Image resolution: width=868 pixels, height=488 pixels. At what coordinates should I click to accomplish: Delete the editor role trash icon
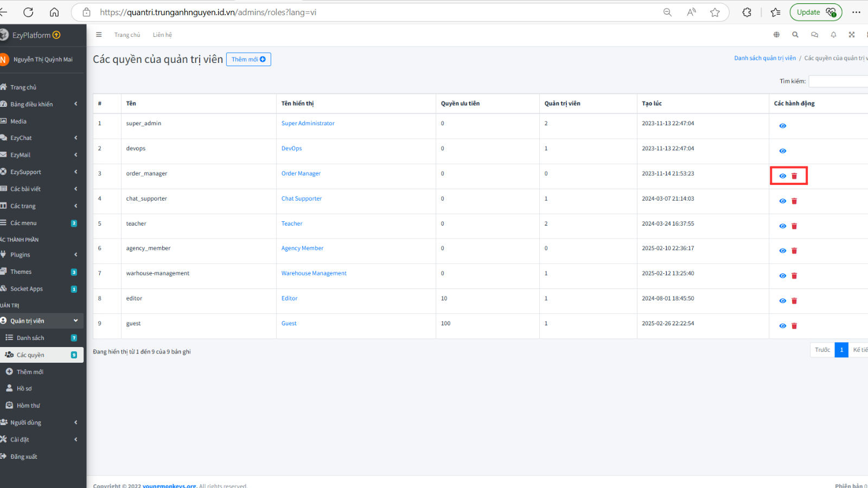(x=794, y=301)
